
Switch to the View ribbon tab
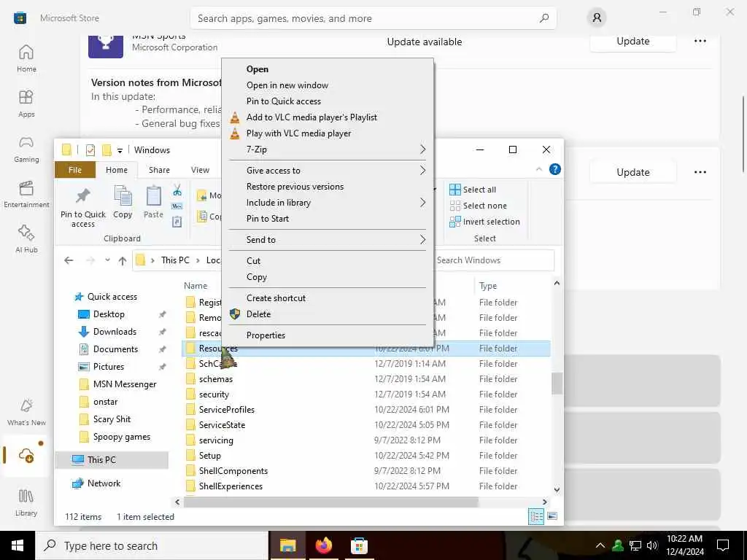pos(200,170)
